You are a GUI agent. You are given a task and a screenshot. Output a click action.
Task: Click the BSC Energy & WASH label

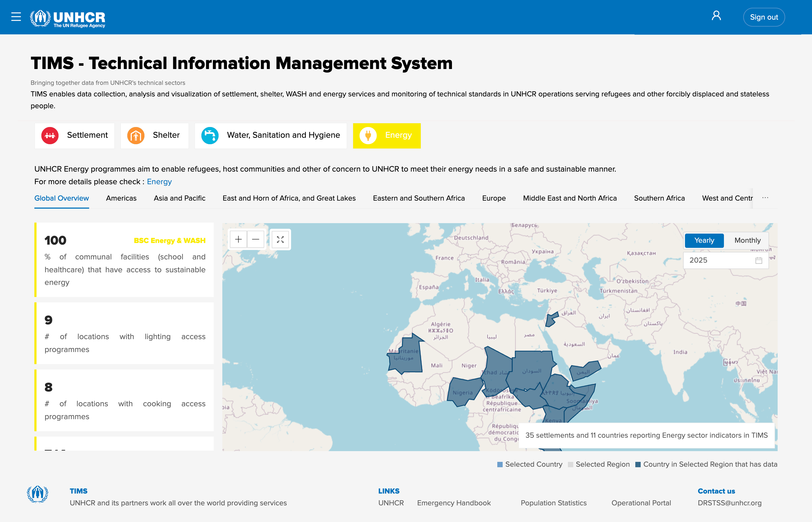coord(170,241)
